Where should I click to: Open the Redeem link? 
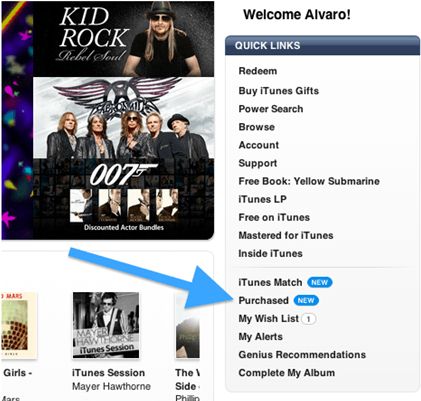[258, 71]
